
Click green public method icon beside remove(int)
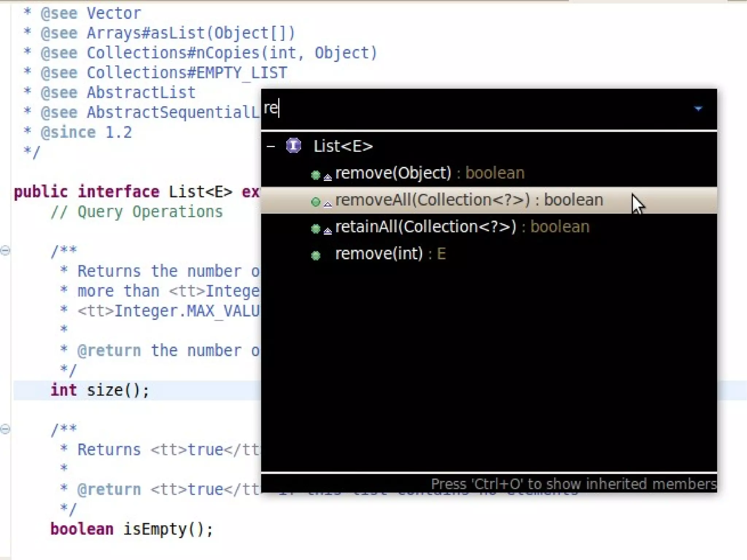pos(316,255)
